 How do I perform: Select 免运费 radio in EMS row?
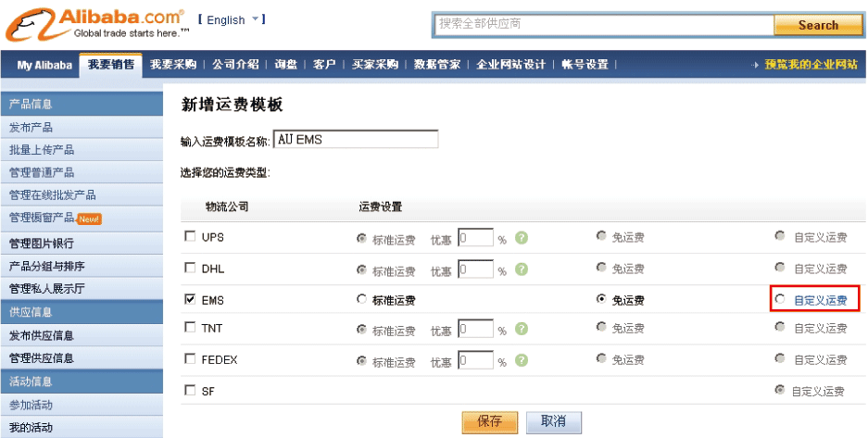point(601,299)
